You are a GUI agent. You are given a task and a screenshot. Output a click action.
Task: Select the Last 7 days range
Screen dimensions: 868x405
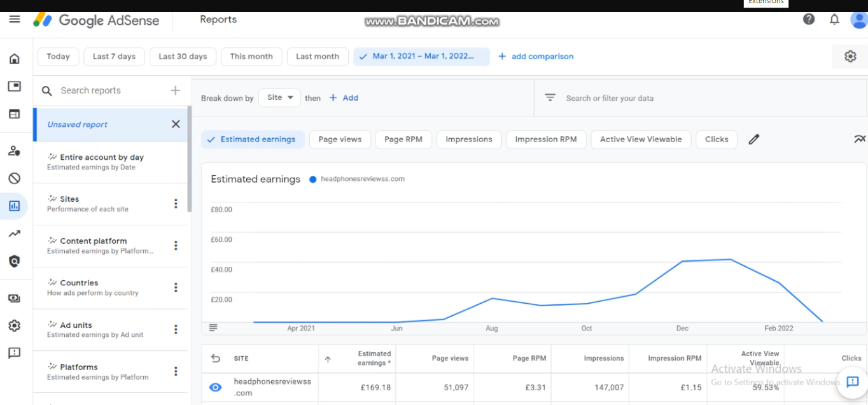click(114, 57)
